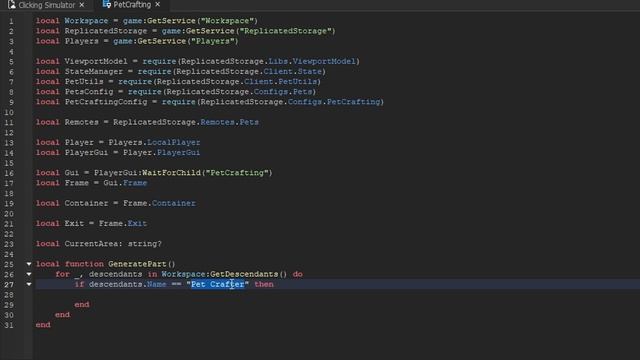Click PlayerGui property on line 14
Image resolution: width=640 pixels, height=360 pixels.
click(178, 153)
